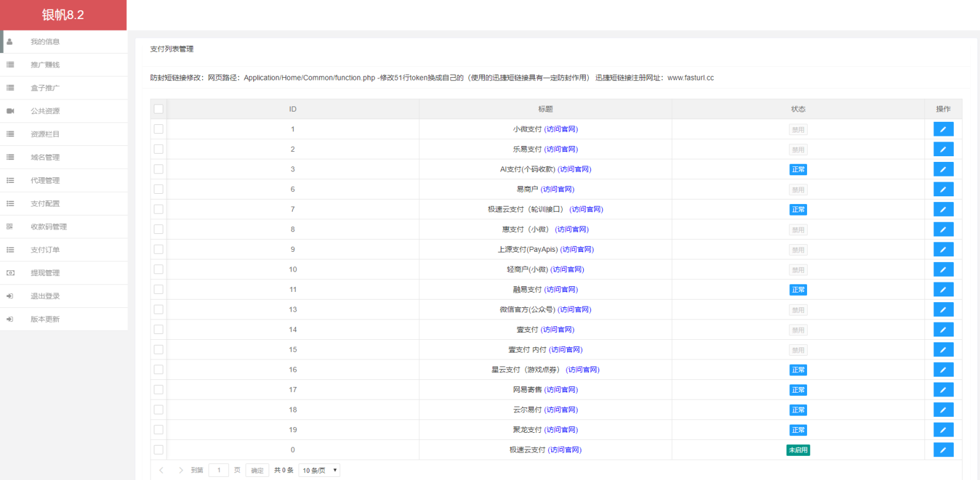Viewport: 980px width, 480px height.
Task: Click the 版本更新 sidebar icon
Action: tap(10, 318)
